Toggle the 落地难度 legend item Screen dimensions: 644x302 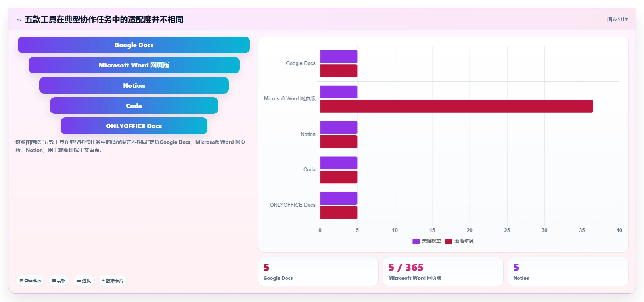[x=460, y=241]
